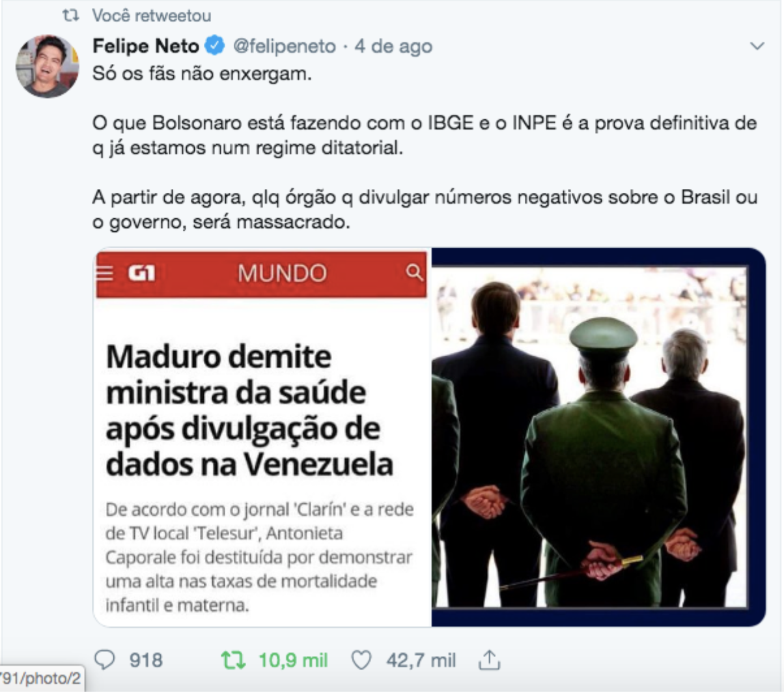Open the photo of men with hands behind backs

pyautogui.click(x=598, y=437)
